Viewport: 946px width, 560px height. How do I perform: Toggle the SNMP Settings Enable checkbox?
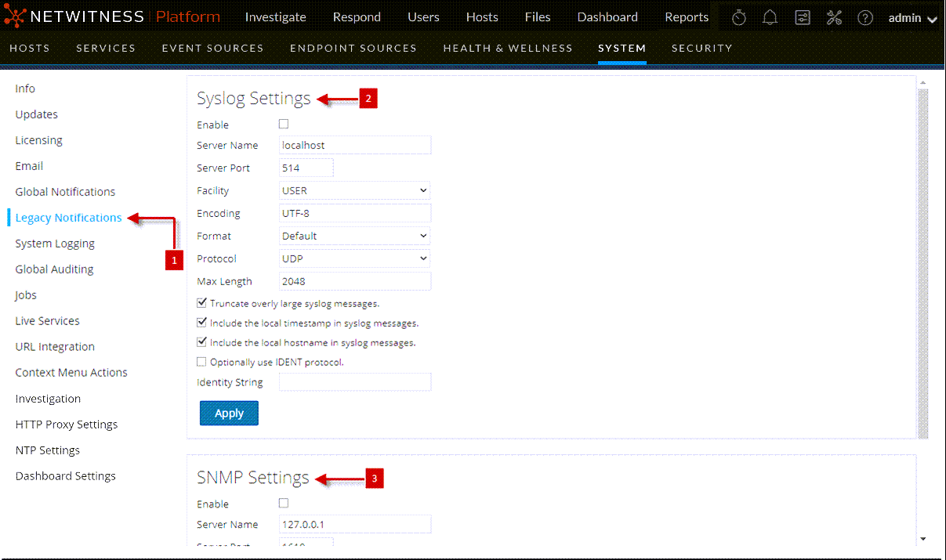pyautogui.click(x=284, y=503)
